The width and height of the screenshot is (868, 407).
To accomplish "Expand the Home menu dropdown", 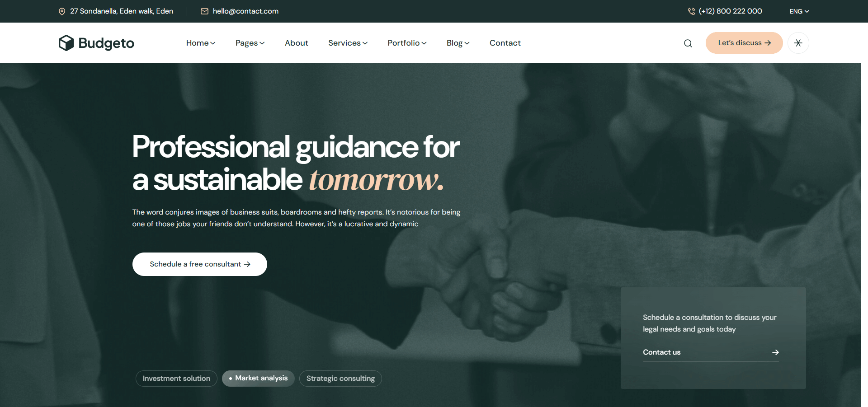I will click(201, 43).
